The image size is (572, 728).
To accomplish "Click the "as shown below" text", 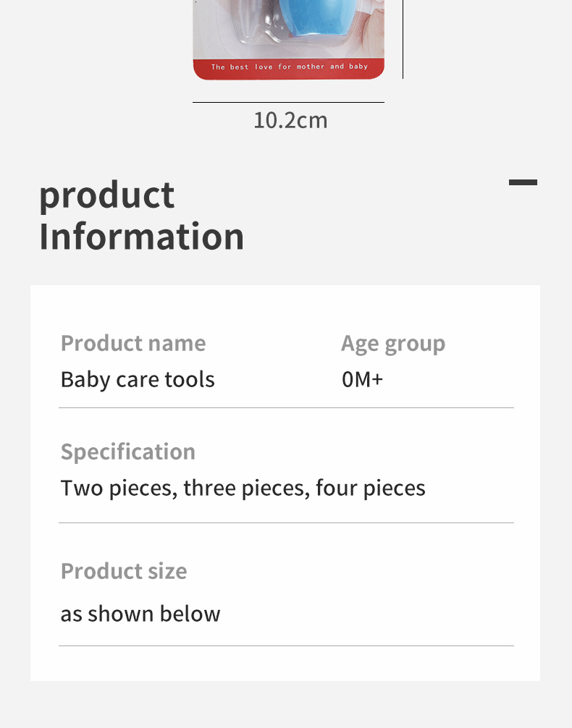I will (x=140, y=614).
